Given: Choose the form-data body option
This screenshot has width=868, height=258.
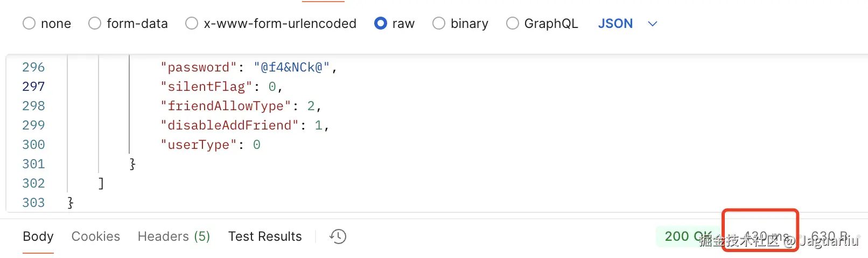Looking at the screenshot, I should point(95,24).
